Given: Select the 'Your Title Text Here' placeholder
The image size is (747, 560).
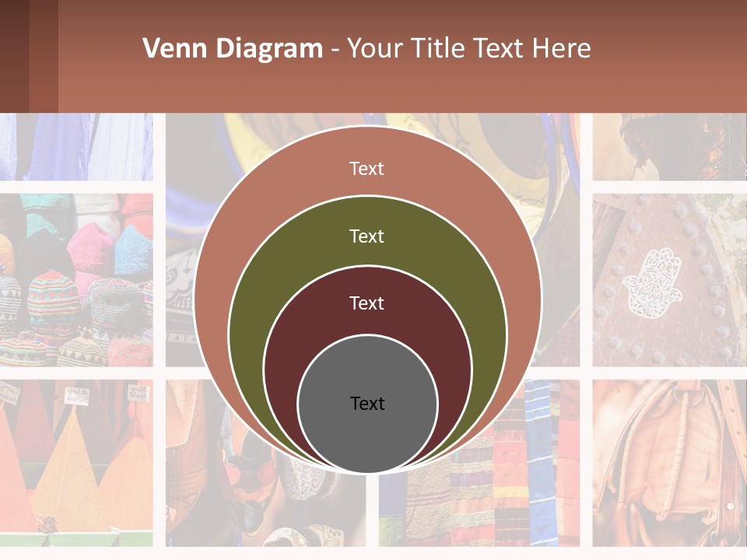Looking at the screenshot, I should 468,48.
